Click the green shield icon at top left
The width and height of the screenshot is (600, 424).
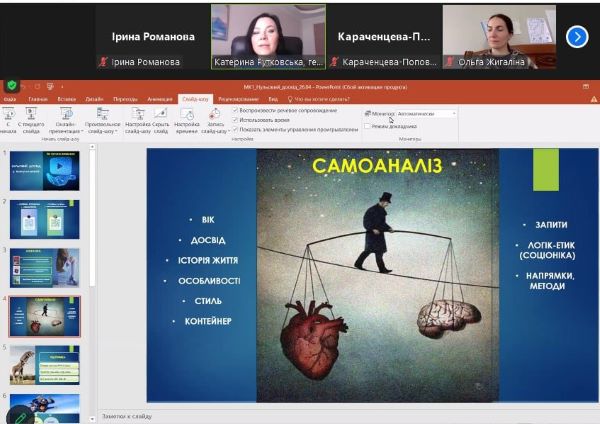point(12,86)
